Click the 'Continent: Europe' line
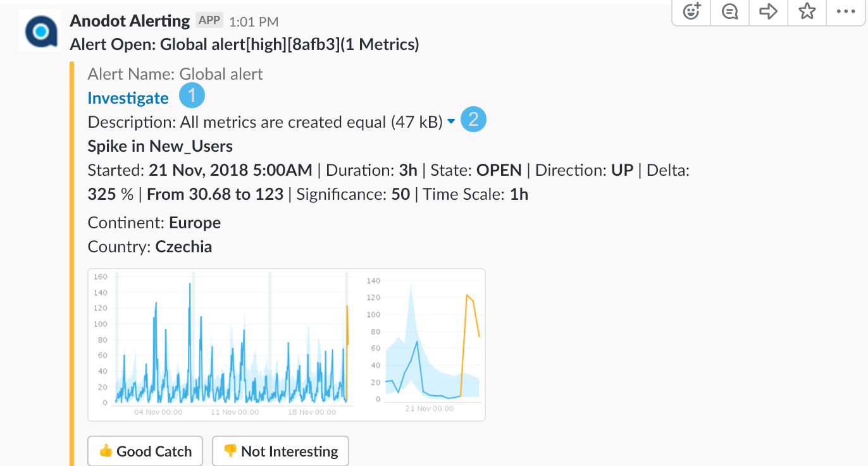 point(154,223)
